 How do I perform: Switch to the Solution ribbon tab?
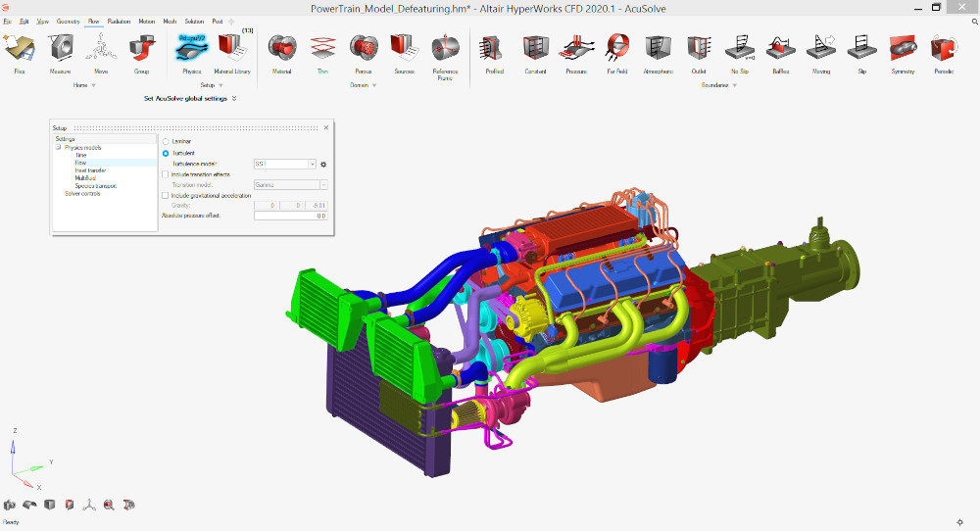tap(194, 22)
